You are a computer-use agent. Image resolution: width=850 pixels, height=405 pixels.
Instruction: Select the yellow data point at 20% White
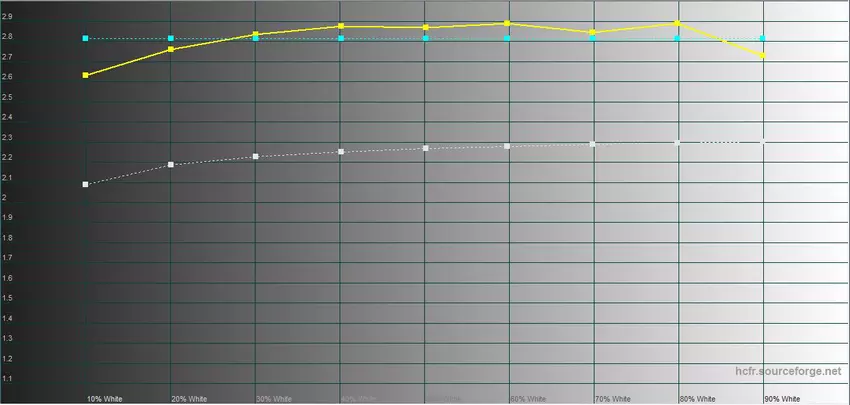[x=171, y=49]
